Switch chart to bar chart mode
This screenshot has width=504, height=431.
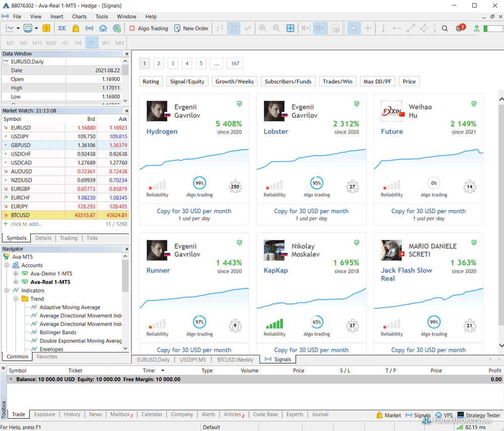pos(220,28)
